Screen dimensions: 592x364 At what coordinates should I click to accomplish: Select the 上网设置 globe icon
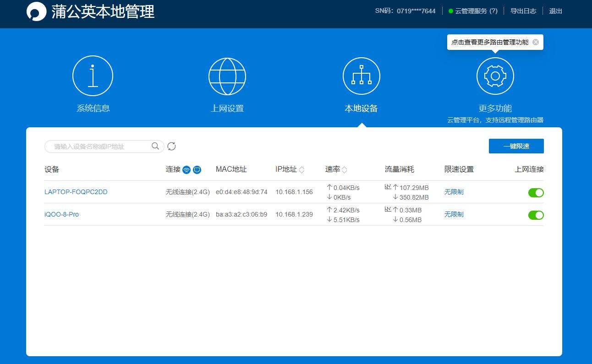point(227,76)
